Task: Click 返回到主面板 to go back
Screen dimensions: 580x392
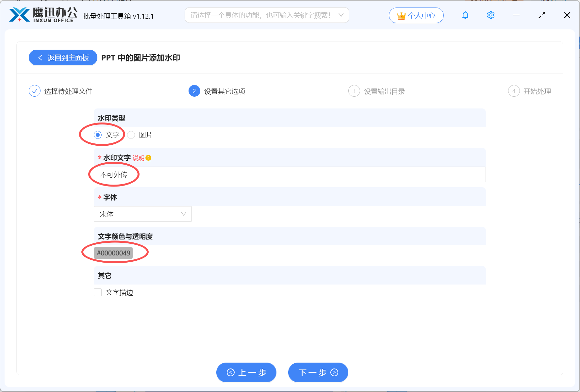Action: click(63, 57)
